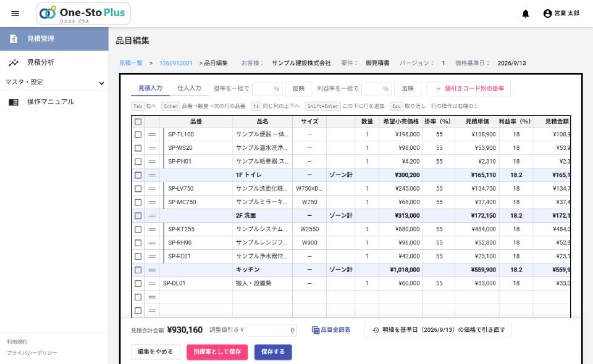Open the 営業 太郎 user account icon
This screenshot has width=593, height=364.
(547, 14)
